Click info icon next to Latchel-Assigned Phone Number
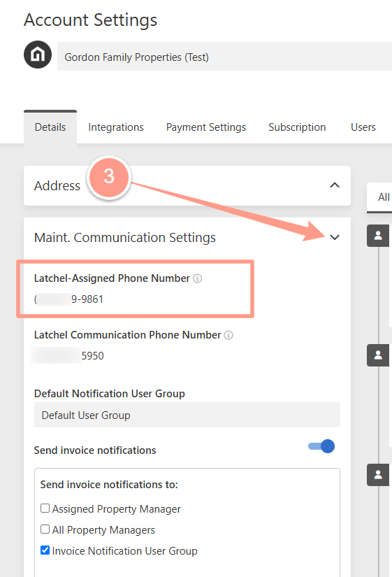 (198, 278)
